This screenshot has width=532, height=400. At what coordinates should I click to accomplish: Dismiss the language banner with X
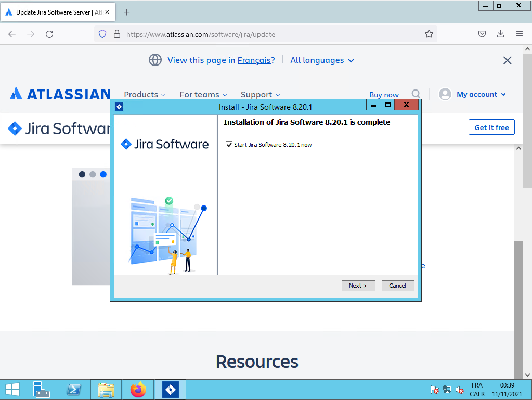(x=507, y=60)
